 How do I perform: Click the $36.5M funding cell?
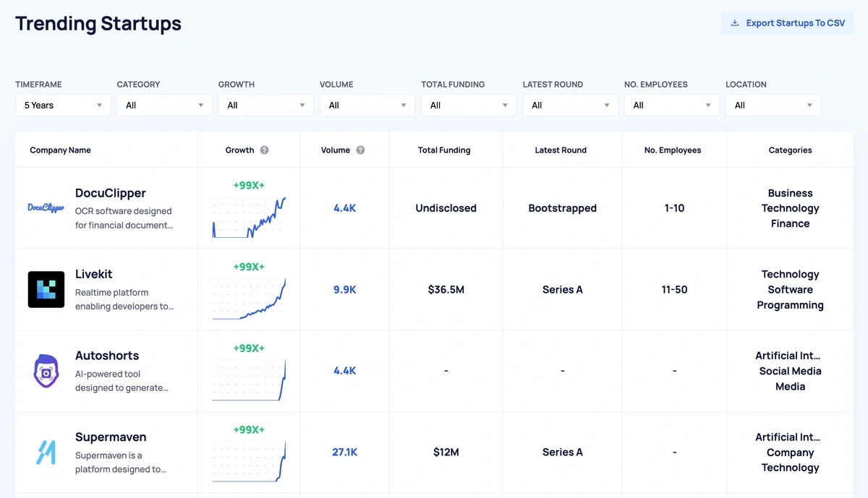(446, 290)
